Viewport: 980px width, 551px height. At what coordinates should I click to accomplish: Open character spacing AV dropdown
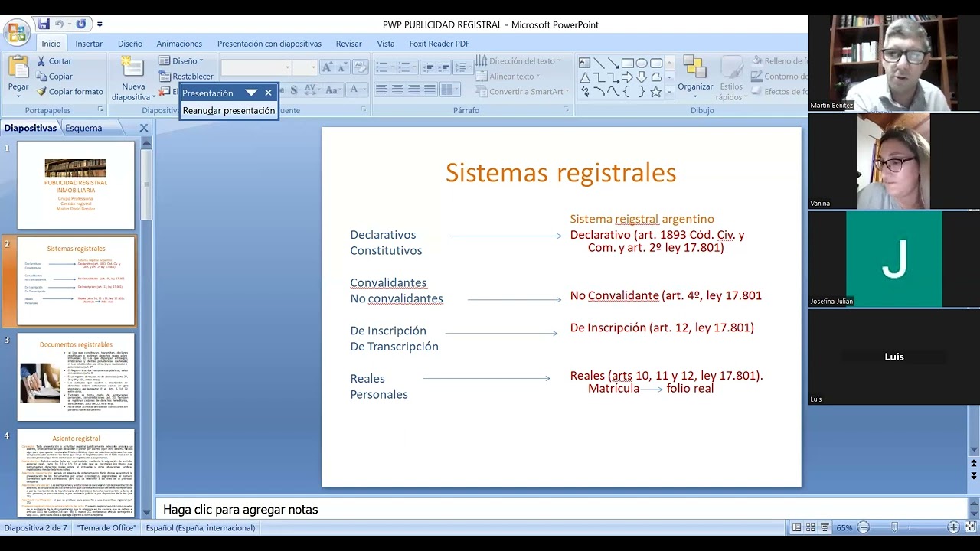point(312,90)
